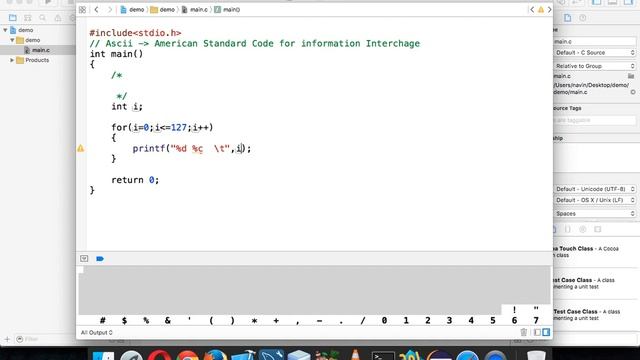Reveal file path in Finder arrow
This screenshot has width=640, height=360.
point(633,92)
